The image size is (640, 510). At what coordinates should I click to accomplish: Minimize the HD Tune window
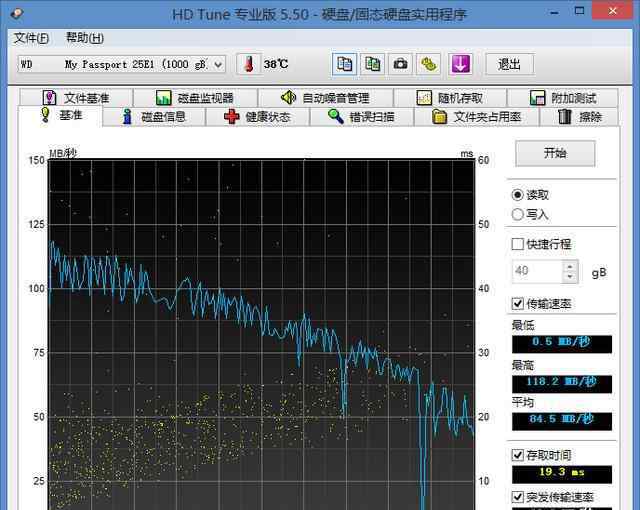click(x=554, y=12)
